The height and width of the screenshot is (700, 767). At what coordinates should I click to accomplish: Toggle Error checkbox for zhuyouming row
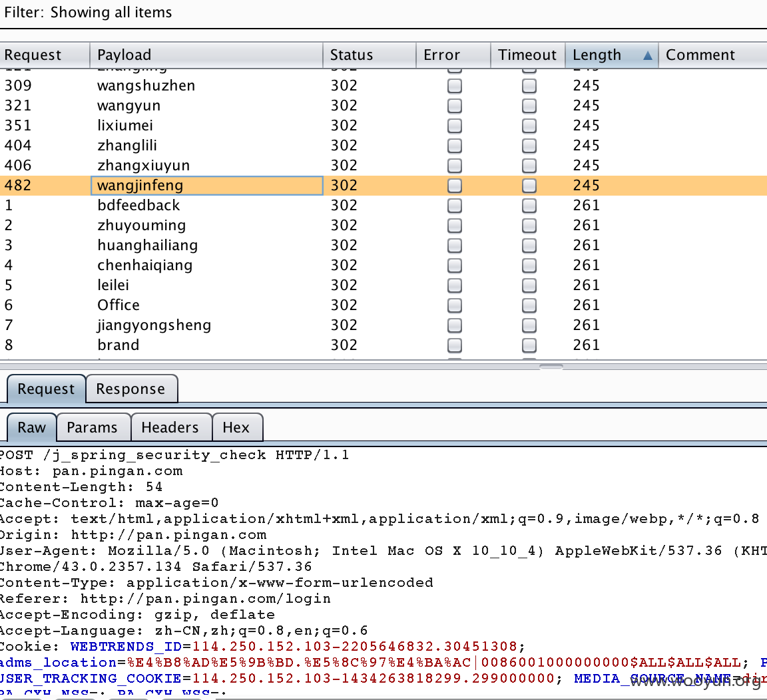pos(455,226)
